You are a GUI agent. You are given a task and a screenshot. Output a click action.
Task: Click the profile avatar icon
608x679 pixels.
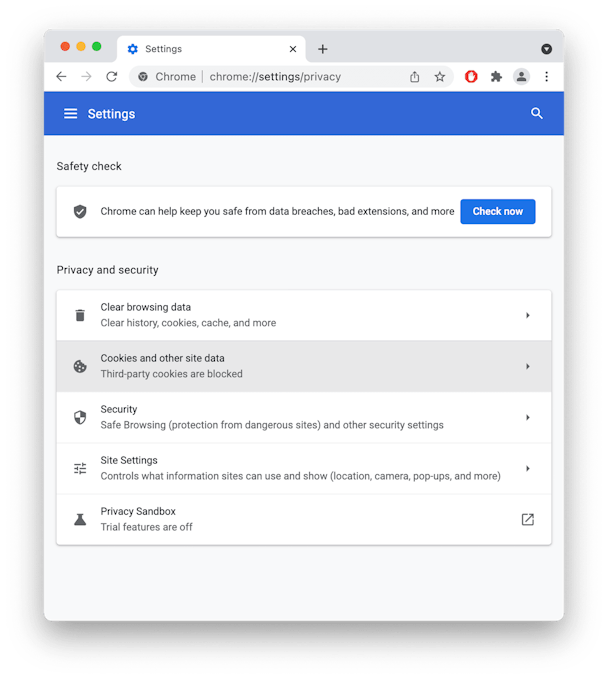coord(521,77)
